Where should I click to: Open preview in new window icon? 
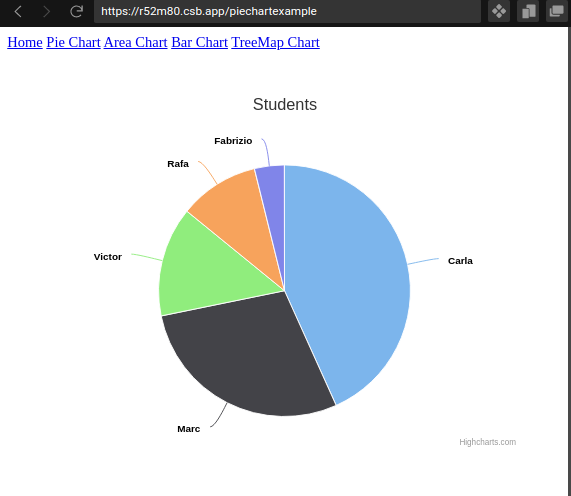(556, 11)
